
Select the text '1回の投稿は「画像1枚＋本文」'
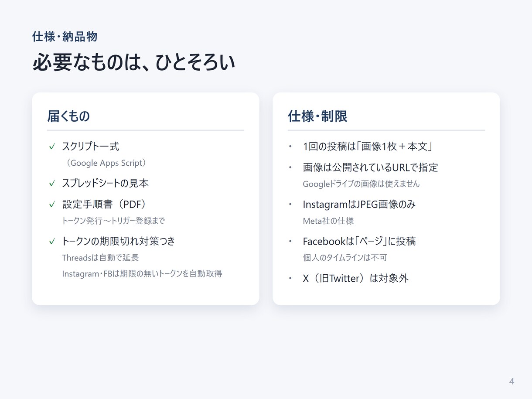click(368, 147)
